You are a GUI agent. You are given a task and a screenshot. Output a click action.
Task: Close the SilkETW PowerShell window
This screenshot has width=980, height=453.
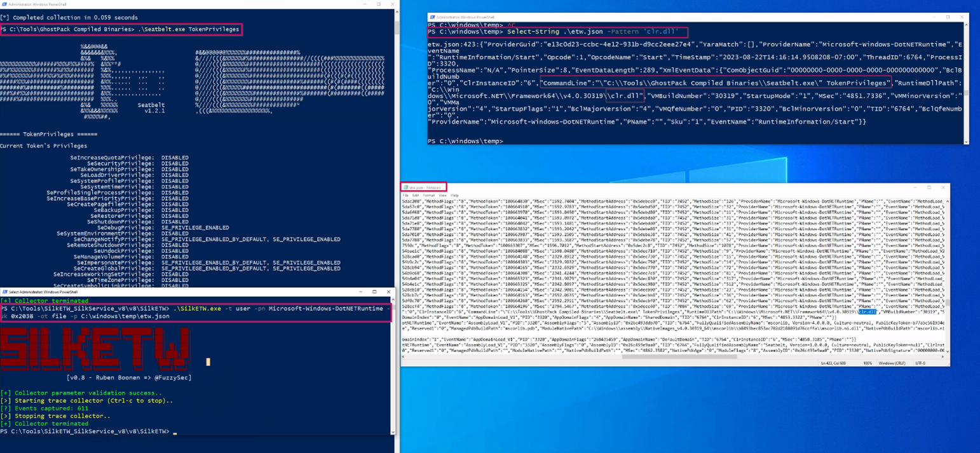pyautogui.click(x=388, y=292)
